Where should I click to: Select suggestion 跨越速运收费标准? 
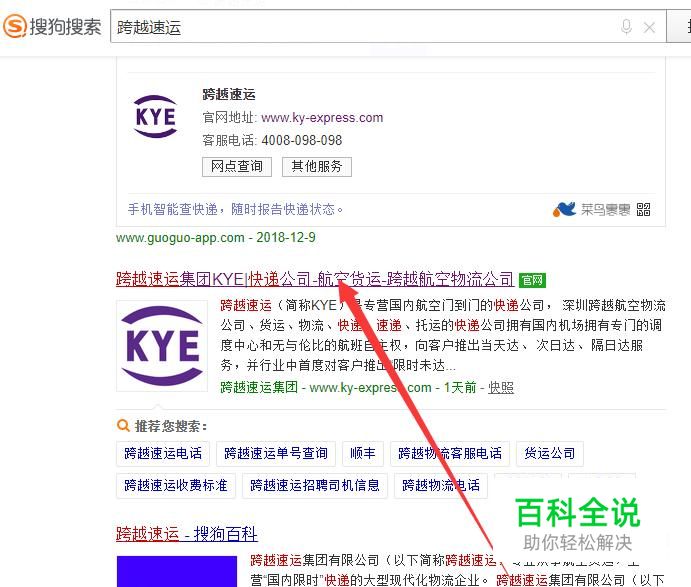[176, 486]
